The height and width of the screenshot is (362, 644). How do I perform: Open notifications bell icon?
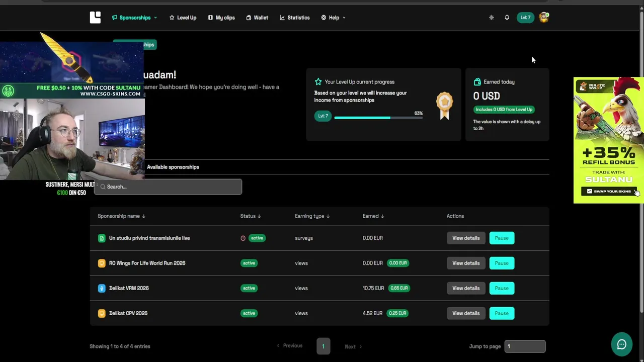click(x=507, y=18)
